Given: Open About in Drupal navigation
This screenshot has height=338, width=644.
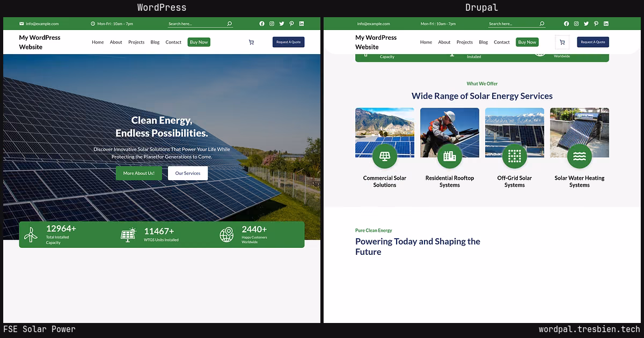Looking at the screenshot, I should (444, 42).
